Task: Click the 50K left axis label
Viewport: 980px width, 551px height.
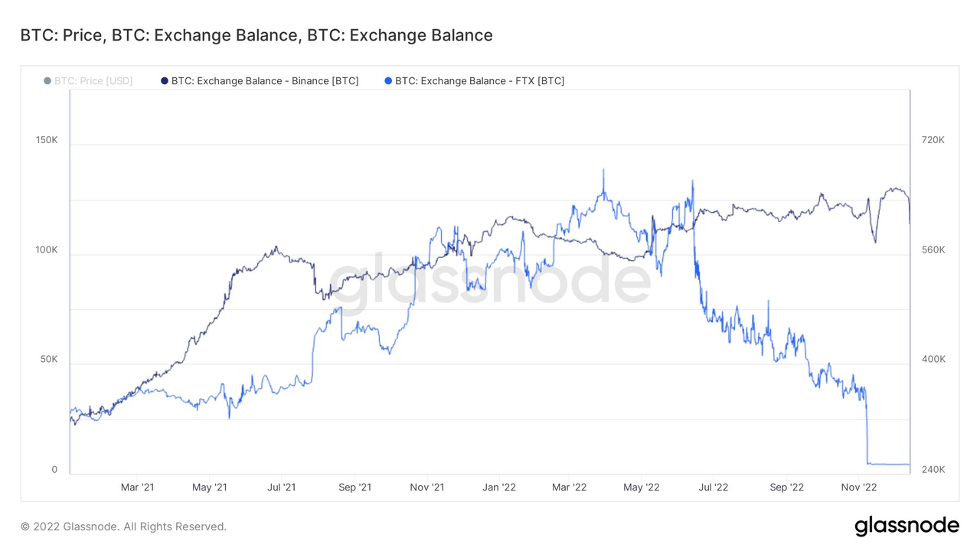Action: coord(49,359)
